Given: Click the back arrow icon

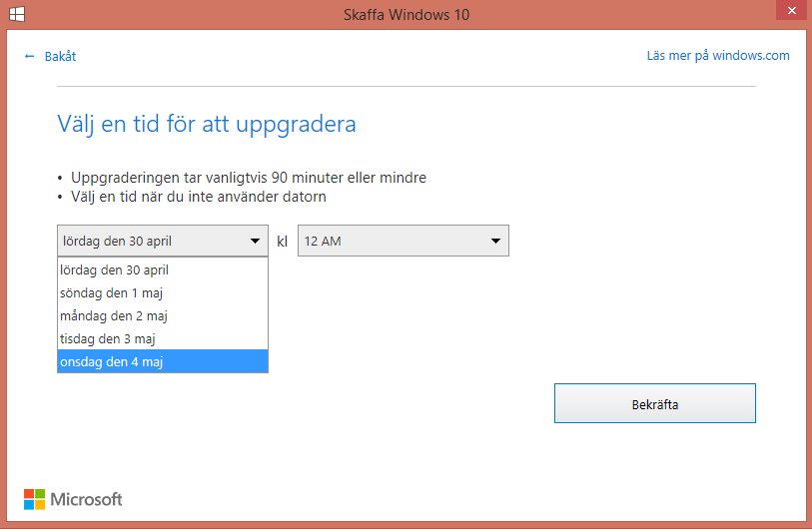Looking at the screenshot, I should (x=30, y=56).
